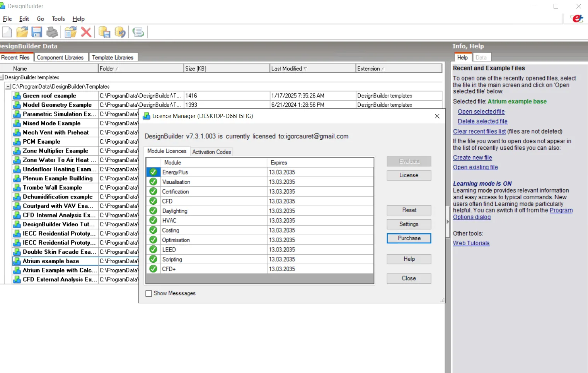Click the green check icon beside HVAC

[153, 221]
